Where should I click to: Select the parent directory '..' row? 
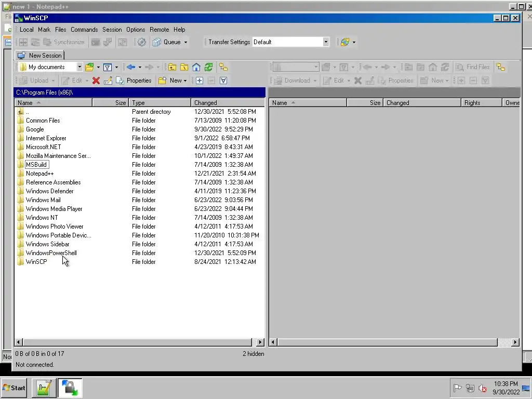(139, 112)
